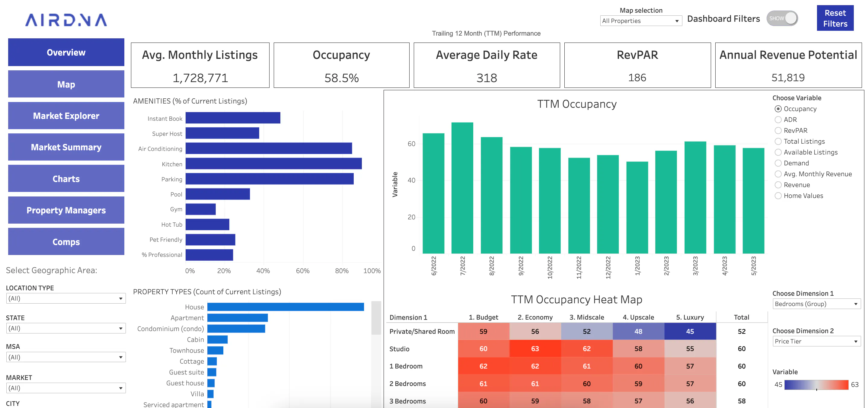Pick the Available Listings radio option
Screen dimensions: 868x408
pos(778,152)
